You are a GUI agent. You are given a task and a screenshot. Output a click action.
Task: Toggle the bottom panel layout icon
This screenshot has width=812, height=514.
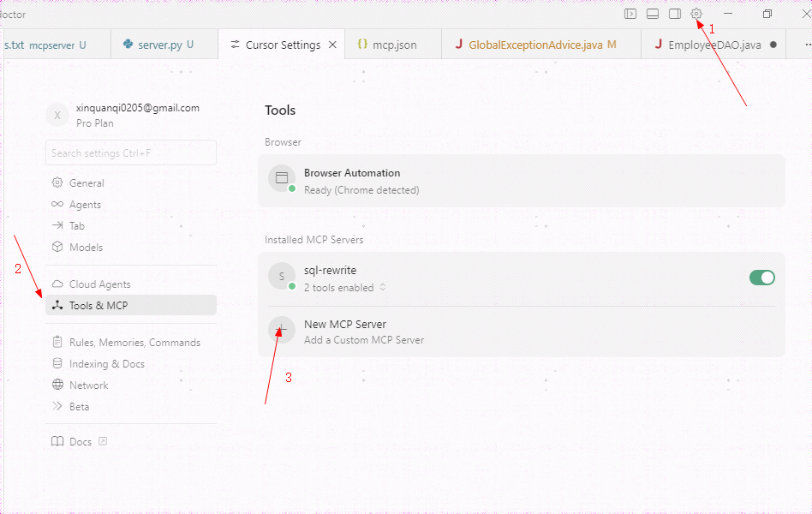point(653,14)
